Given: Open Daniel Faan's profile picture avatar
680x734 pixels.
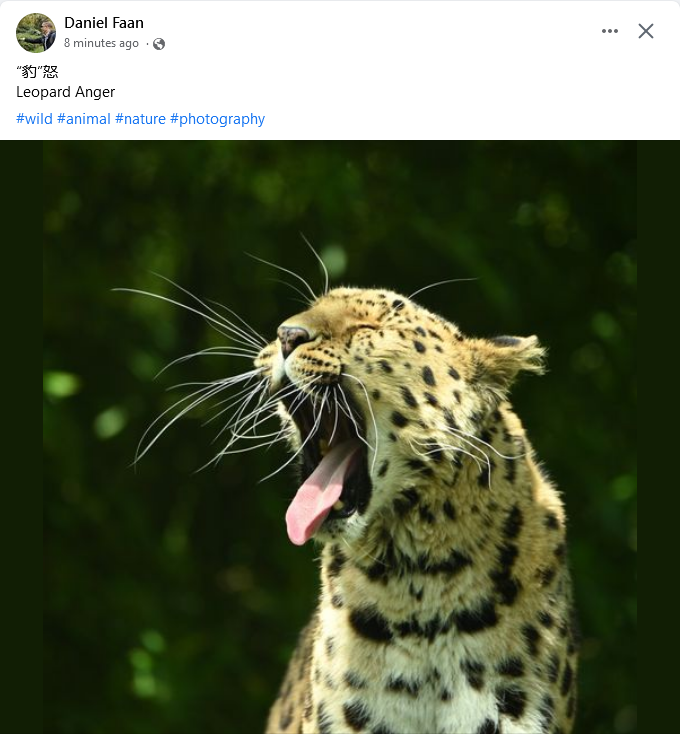Looking at the screenshot, I should (35, 32).
